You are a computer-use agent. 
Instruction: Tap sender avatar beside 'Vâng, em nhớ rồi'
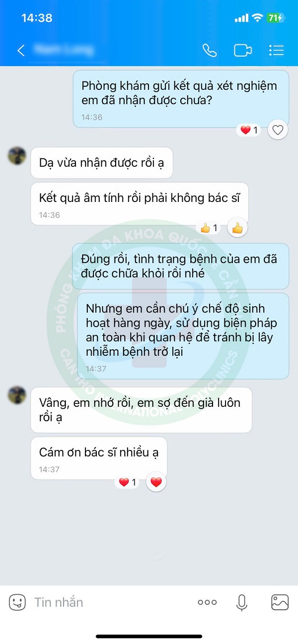[17, 395]
